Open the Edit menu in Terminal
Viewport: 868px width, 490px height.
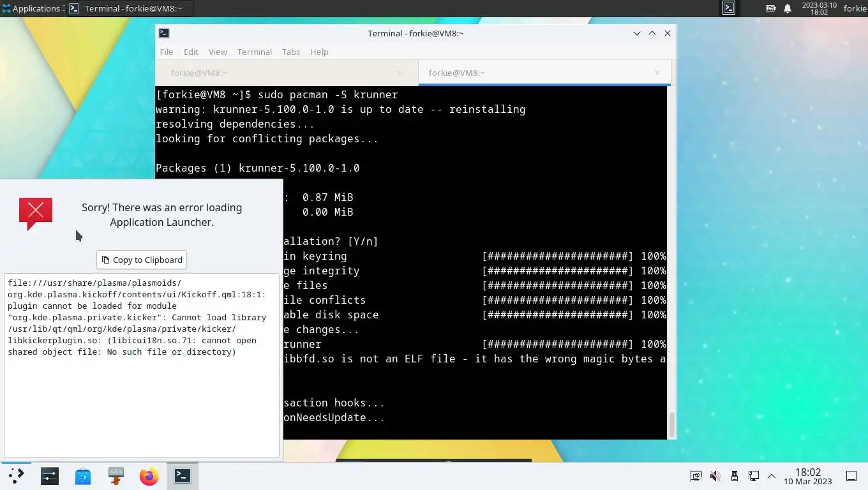(191, 52)
